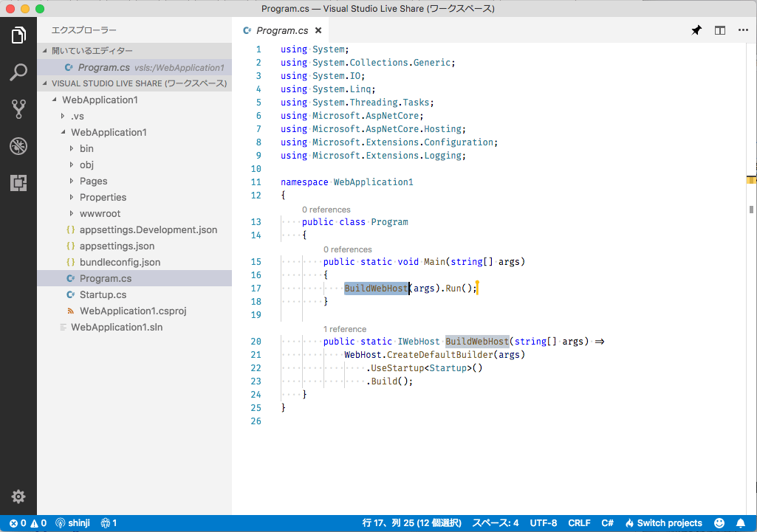The height and width of the screenshot is (532, 757).
Task: Open the split editor icon
Action: (x=719, y=30)
